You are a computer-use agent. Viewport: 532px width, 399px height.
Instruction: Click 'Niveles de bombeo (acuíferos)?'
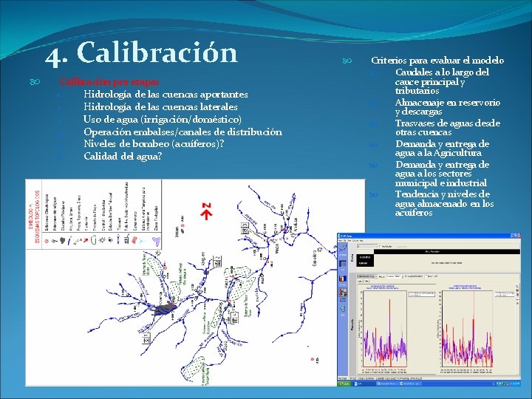tap(154, 143)
